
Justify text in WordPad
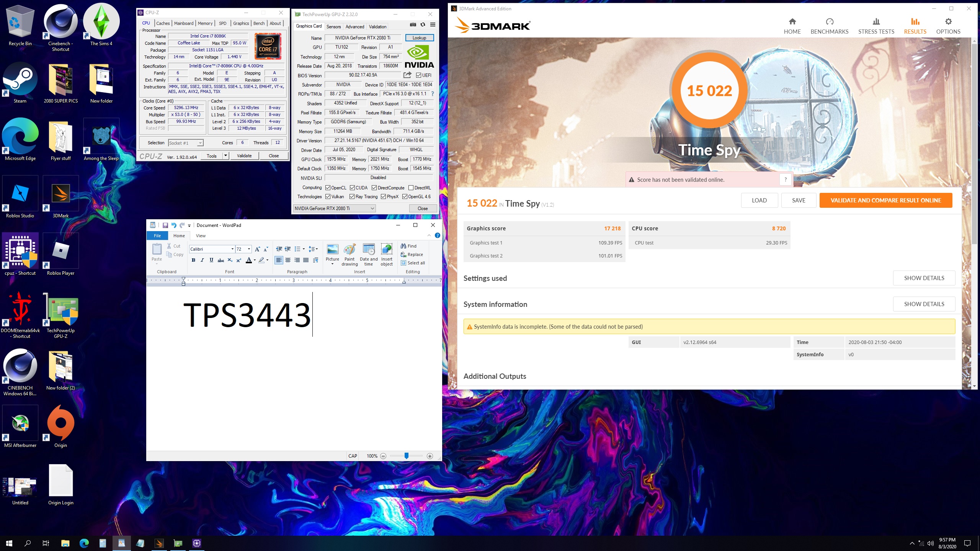pyautogui.click(x=306, y=260)
